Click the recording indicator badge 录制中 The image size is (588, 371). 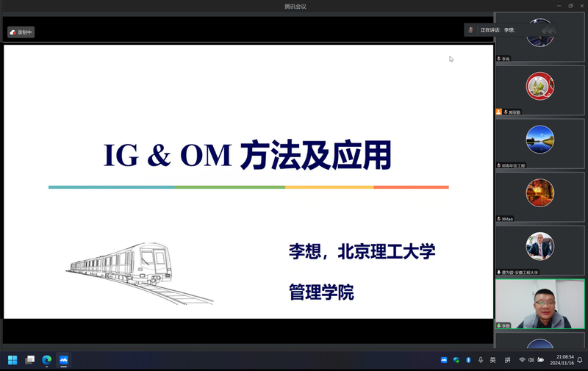(x=21, y=32)
